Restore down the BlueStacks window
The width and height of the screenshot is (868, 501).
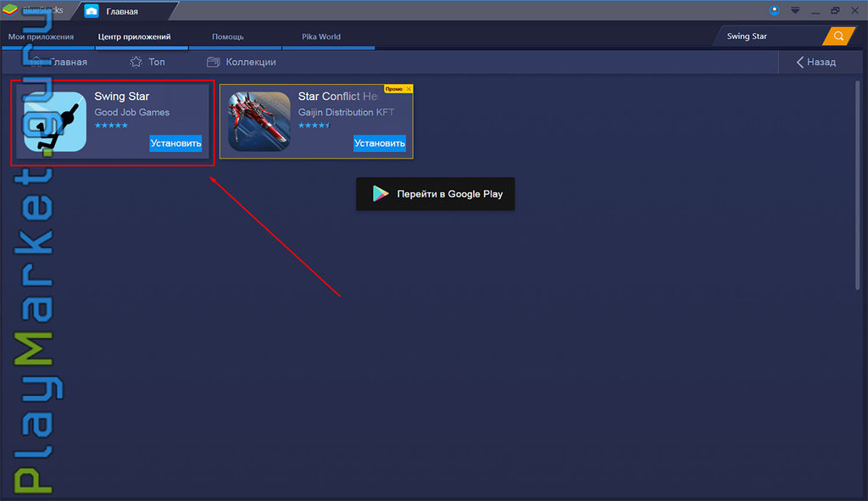[x=835, y=10]
